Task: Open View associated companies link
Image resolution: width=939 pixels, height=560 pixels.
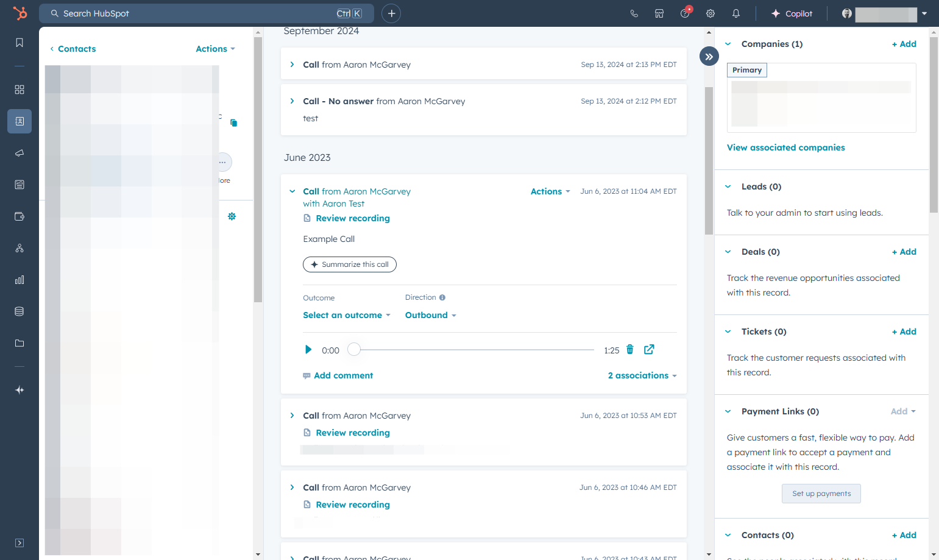Action: click(786, 147)
